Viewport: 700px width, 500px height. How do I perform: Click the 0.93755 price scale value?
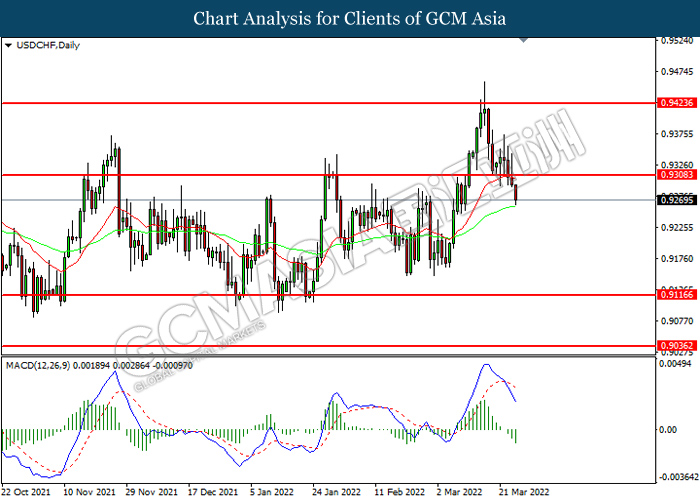677,134
